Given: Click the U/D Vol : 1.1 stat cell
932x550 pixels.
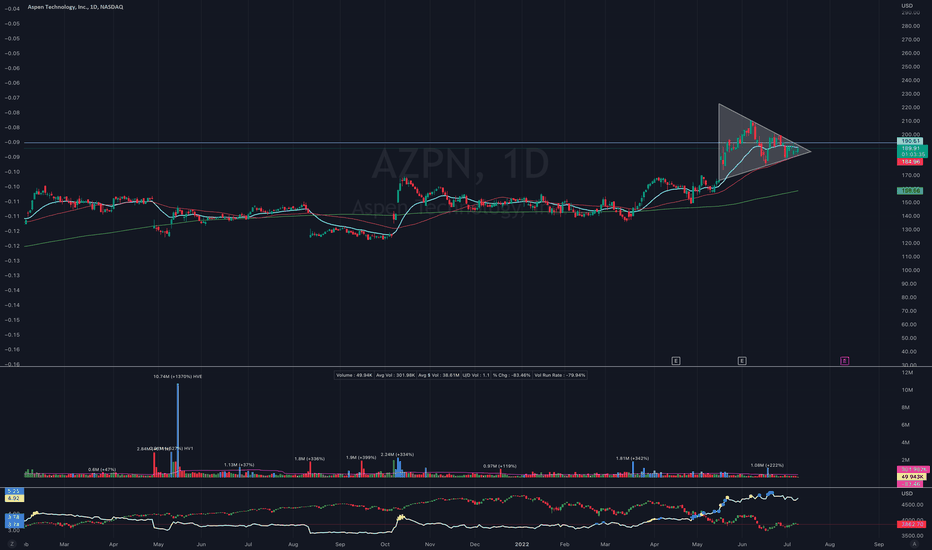Looking at the screenshot, I should coord(476,375).
